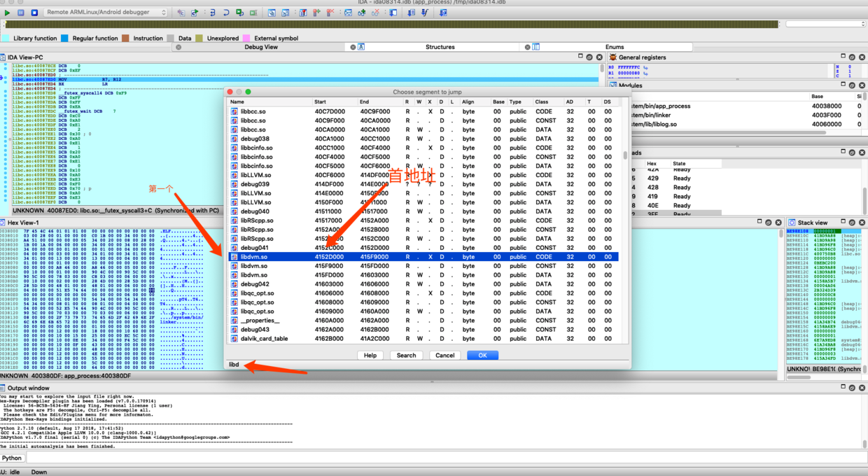Select the libRScpp.so row starting 41517000
This screenshot has width=868, height=476.
[424, 220]
